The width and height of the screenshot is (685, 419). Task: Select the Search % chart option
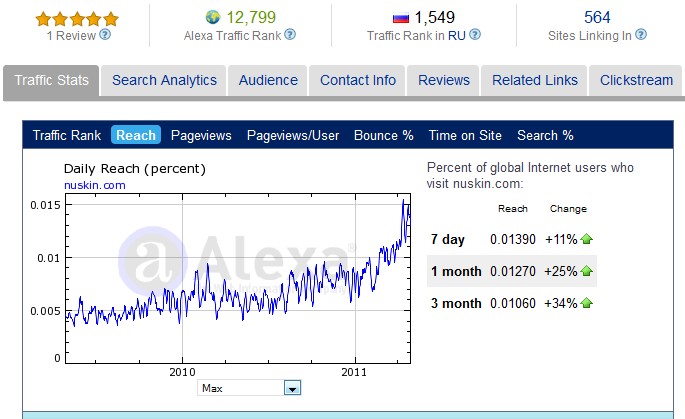545,135
